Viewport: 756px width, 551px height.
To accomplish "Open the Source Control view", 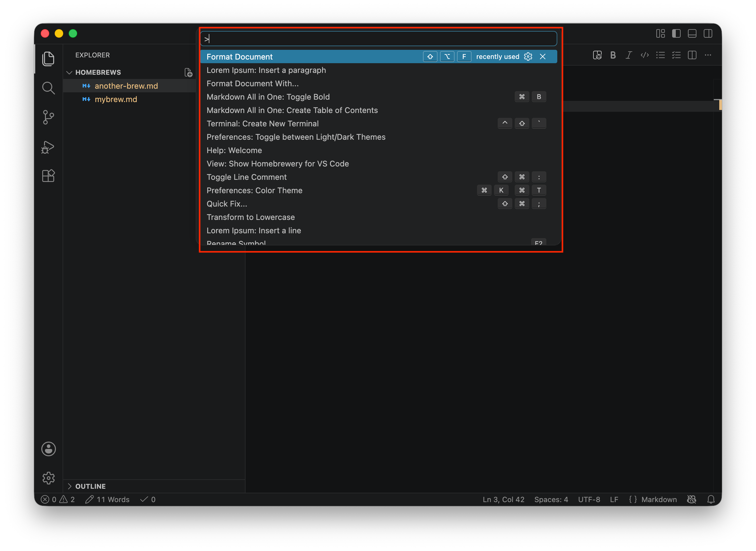I will tap(48, 118).
